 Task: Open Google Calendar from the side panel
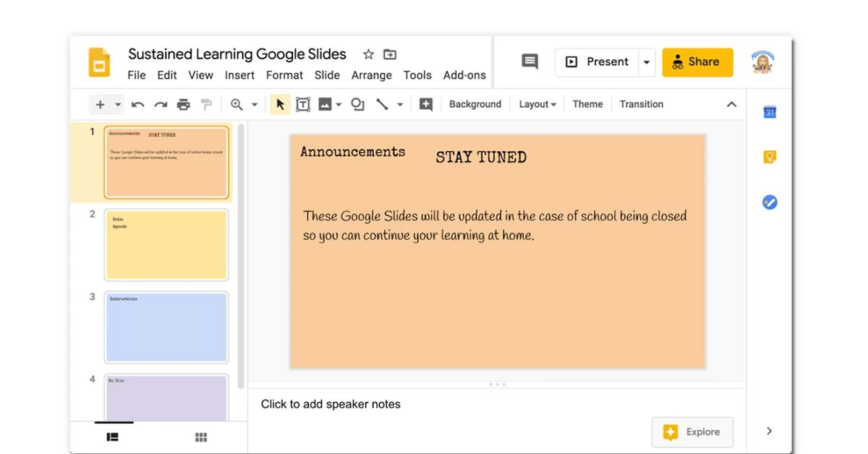769,111
